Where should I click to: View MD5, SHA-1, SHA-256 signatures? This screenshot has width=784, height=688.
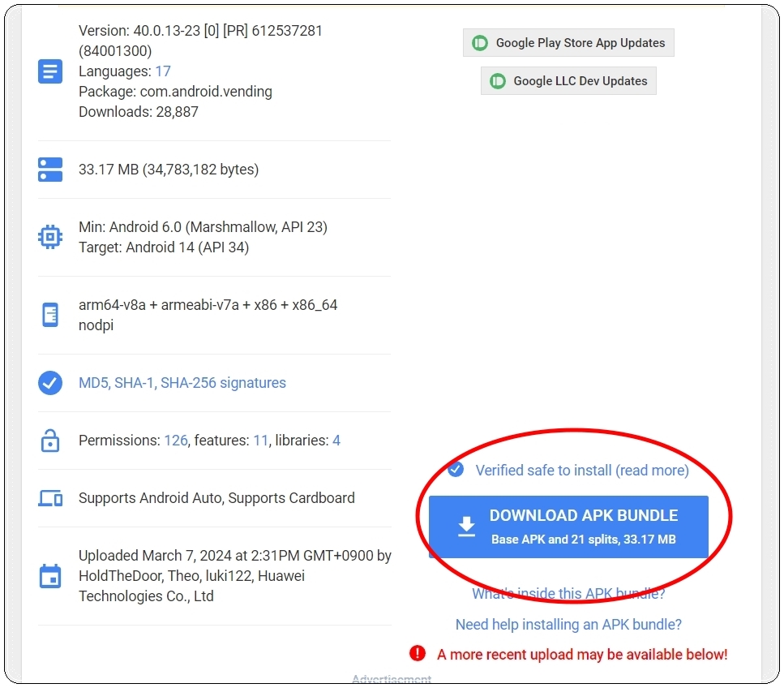[x=182, y=383]
